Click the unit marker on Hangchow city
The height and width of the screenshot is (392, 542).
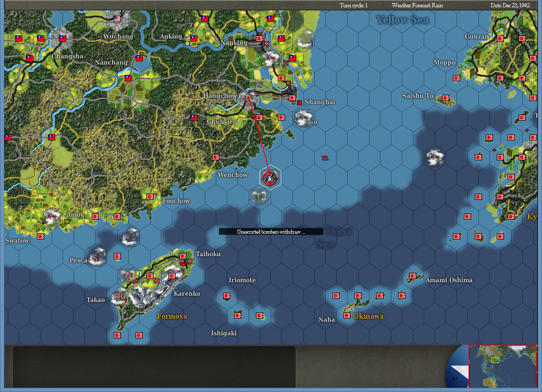248,98
